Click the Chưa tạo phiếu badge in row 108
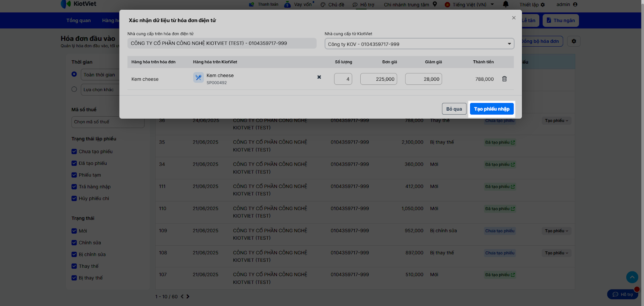 coord(500,253)
